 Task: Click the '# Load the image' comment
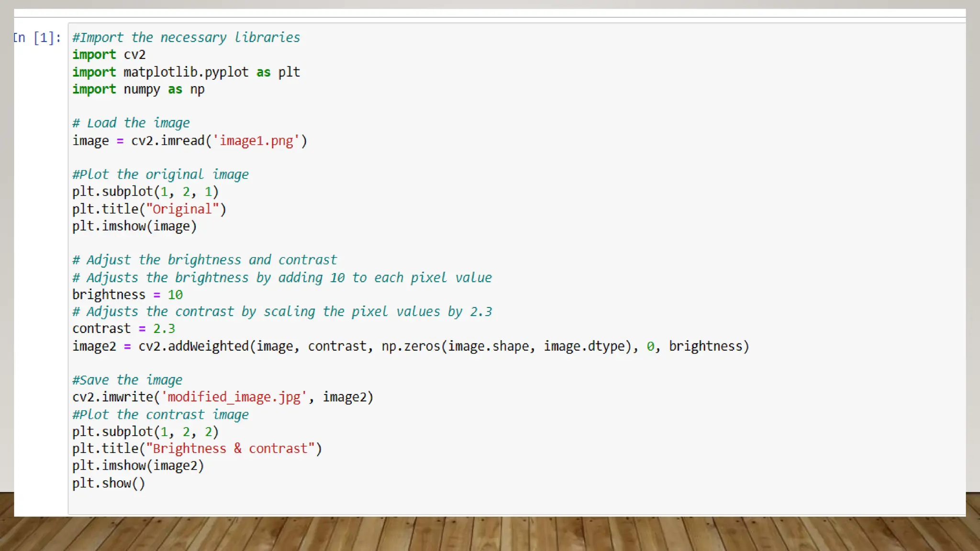(131, 123)
